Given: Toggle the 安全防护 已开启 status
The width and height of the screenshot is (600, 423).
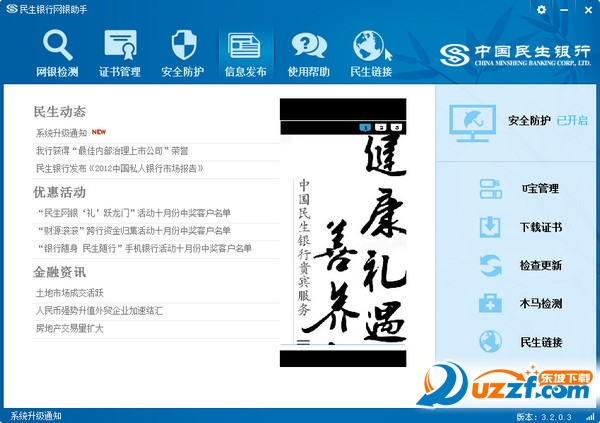Looking at the screenshot, I should pos(572,120).
